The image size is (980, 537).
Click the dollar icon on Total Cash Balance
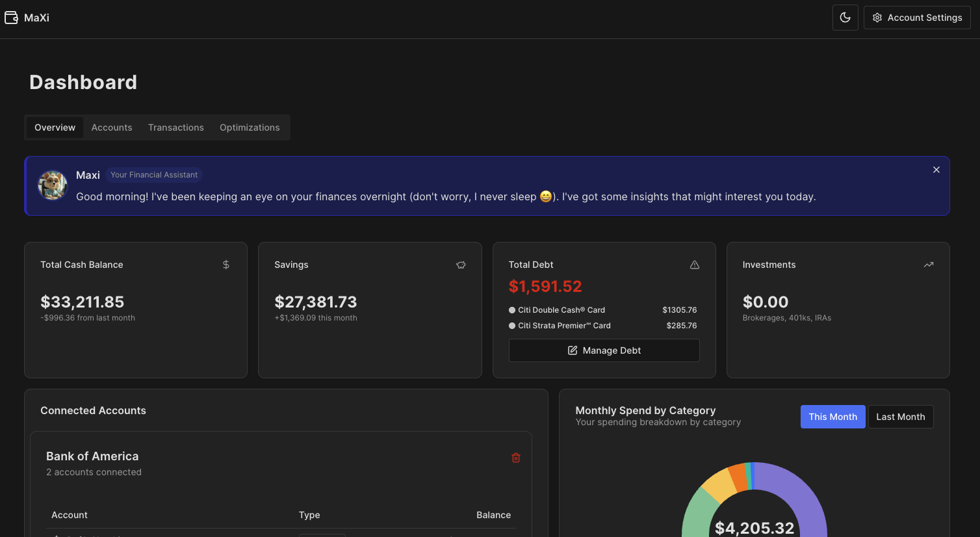226,265
